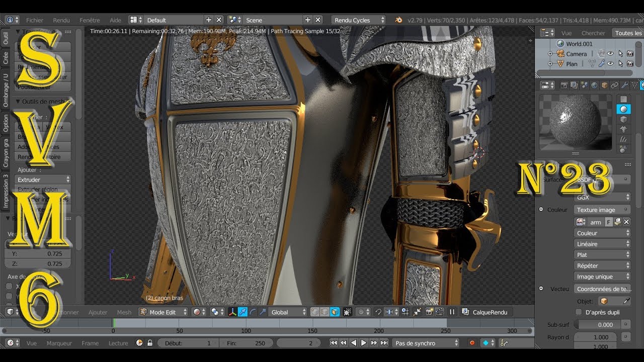Open Object properties cube tab
Viewport: 644px width, 362px height.
point(604,85)
